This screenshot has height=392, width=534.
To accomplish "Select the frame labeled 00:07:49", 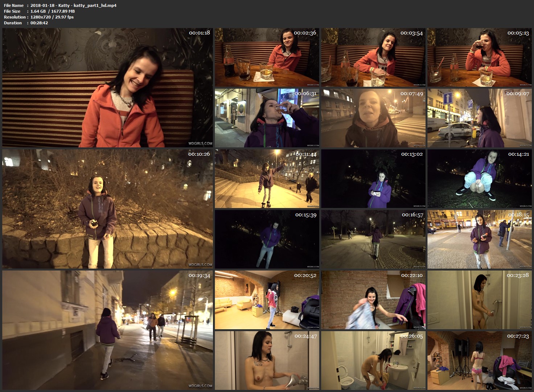I will pyautogui.click(x=373, y=118).
